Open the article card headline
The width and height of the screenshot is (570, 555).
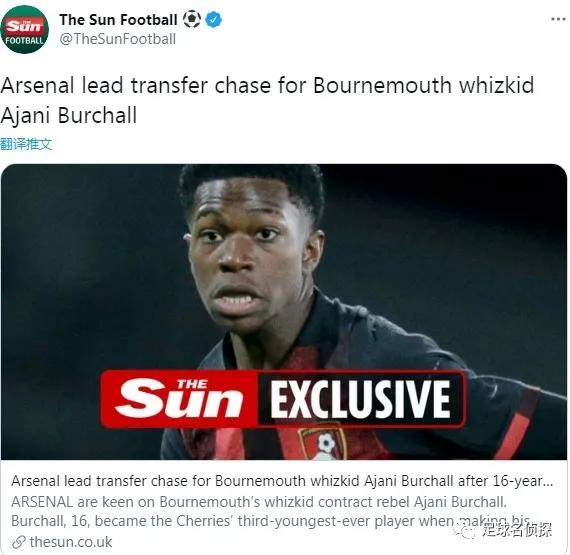(x=282, y=481)
